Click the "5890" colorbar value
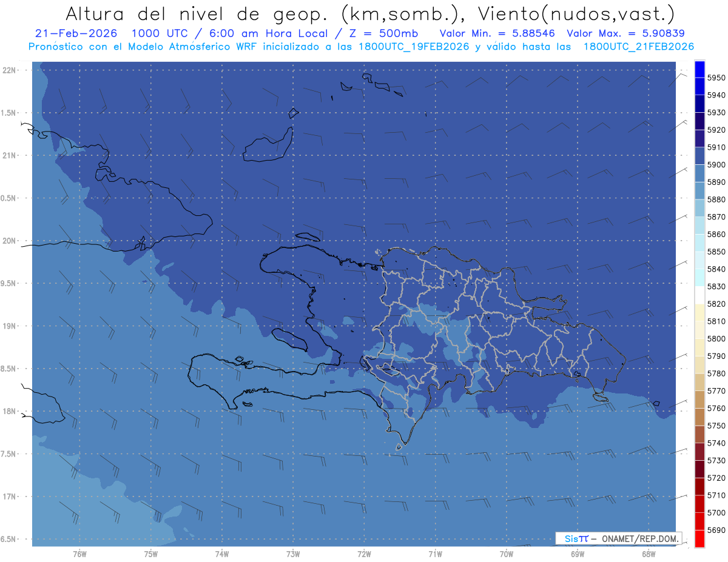 coord(716,182)
